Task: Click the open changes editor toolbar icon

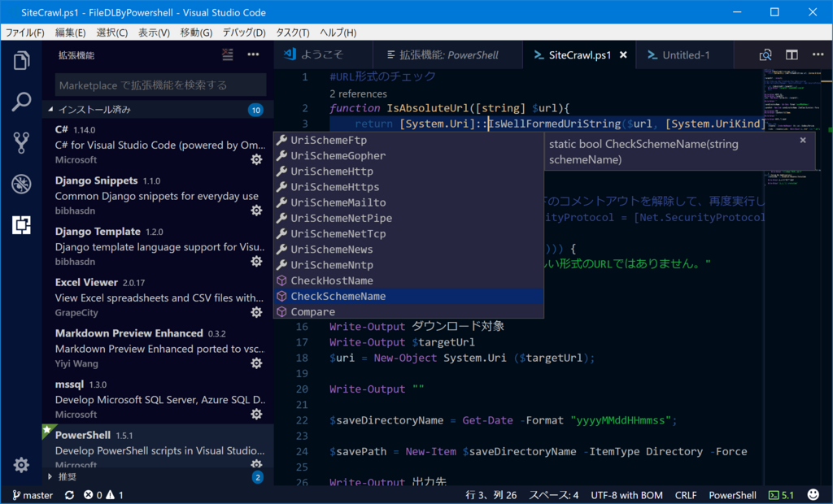Action: 765,54
